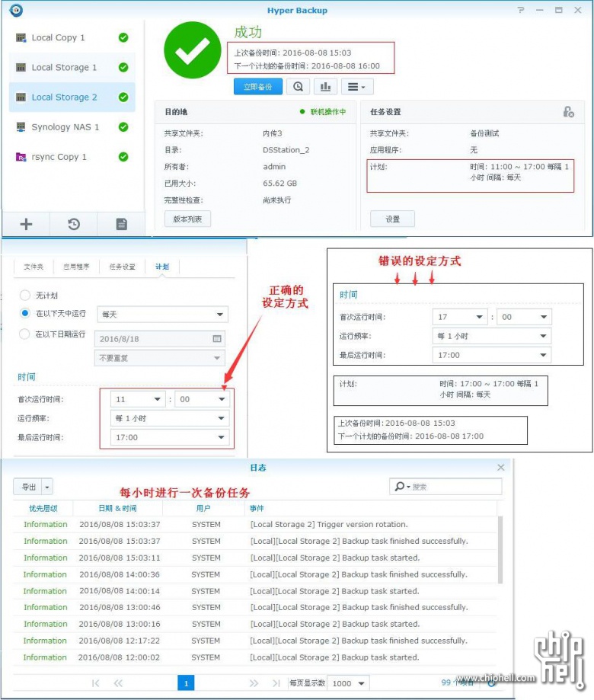
Task: Click the 导出 export button in the log window
Action: 28,487
